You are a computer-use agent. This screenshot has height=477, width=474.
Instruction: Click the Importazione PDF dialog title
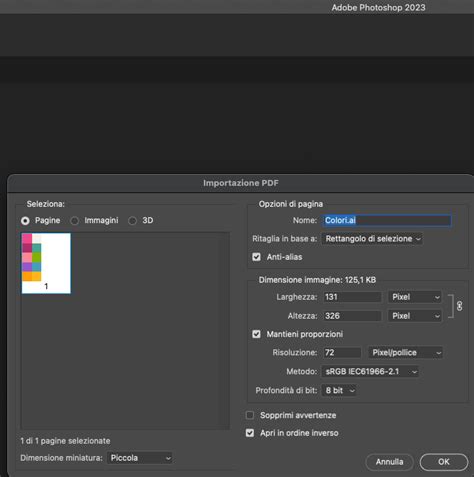(x=241, y=183)
